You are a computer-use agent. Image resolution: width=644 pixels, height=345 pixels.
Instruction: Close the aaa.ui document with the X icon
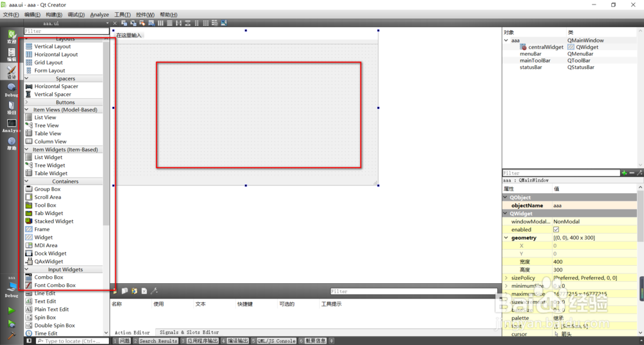(x=115, y=23)
